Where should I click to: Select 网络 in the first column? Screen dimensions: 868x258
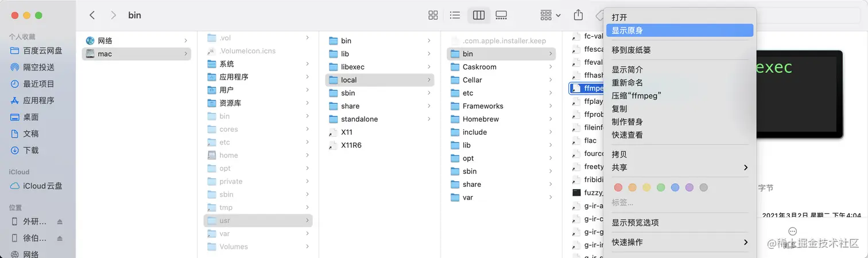137,41
